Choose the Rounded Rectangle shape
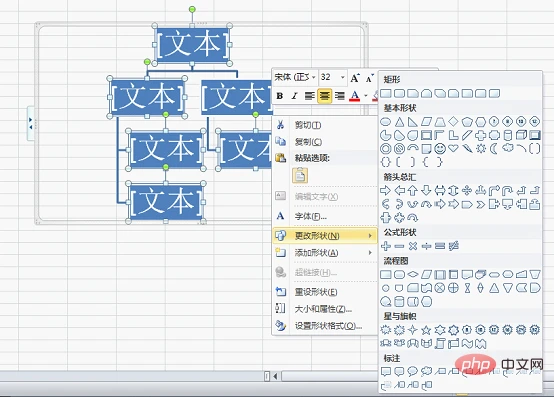 (399, 93)
